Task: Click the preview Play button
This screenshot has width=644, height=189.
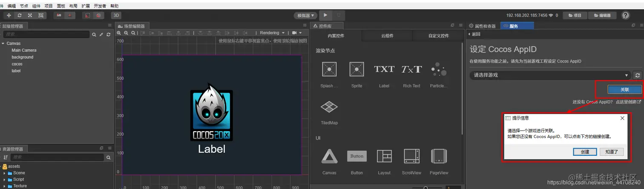Action: (325, 15)
